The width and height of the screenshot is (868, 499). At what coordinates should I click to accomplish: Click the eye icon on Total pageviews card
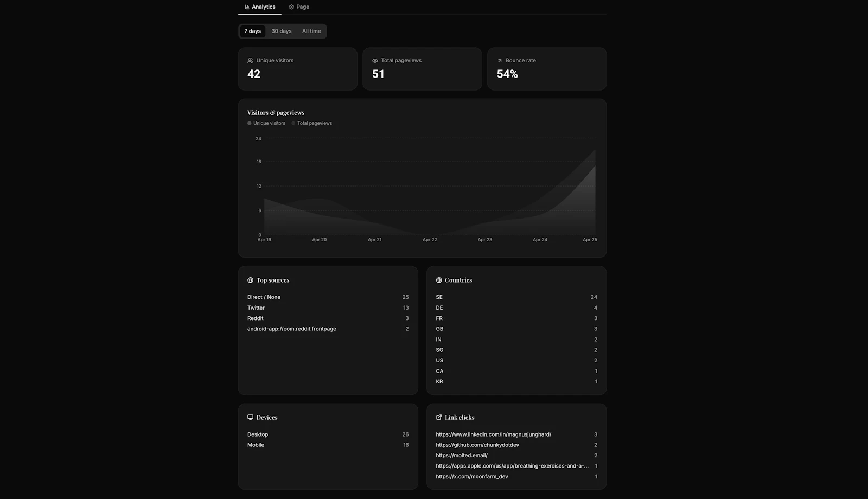pos(375,61)
